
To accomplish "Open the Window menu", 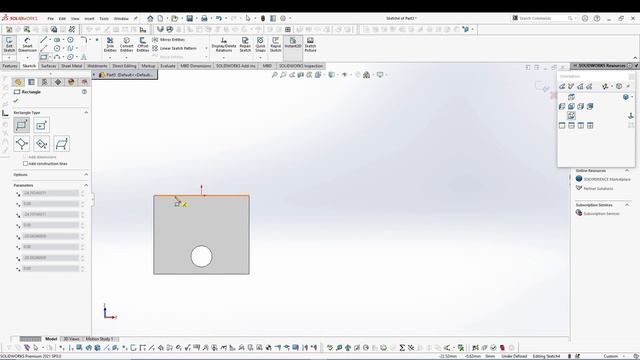I will 121,18.
